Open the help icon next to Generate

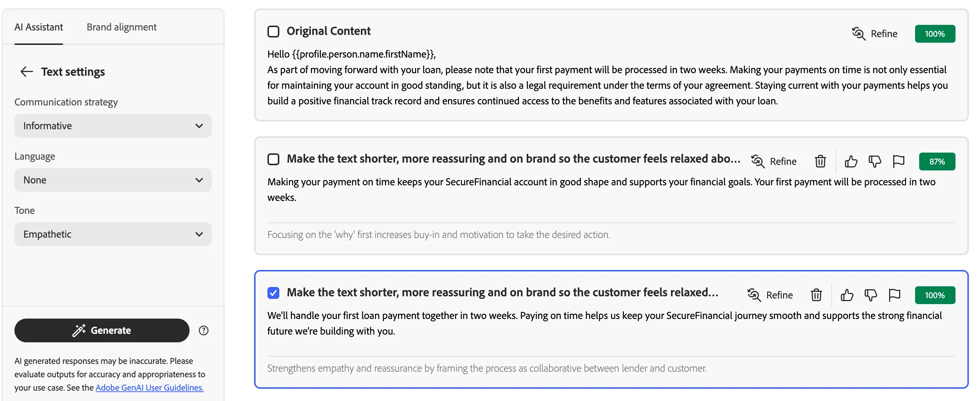pyautogui.click(x=204, y=330)
